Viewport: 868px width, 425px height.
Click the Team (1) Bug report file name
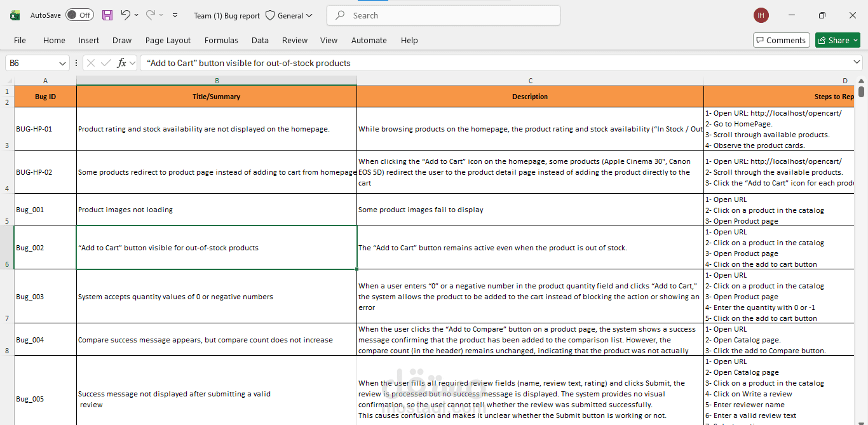227,15
